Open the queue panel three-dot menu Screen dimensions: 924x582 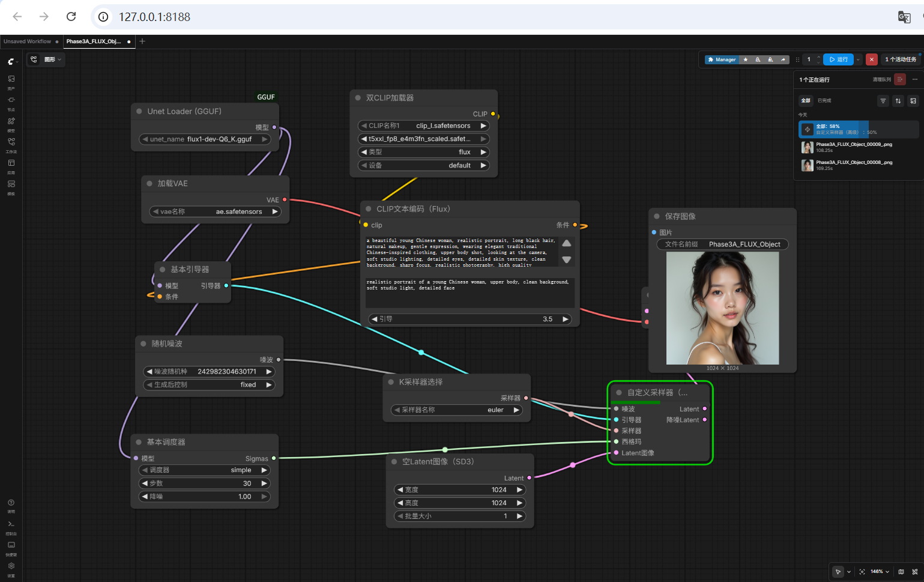[x=915, y=79]
